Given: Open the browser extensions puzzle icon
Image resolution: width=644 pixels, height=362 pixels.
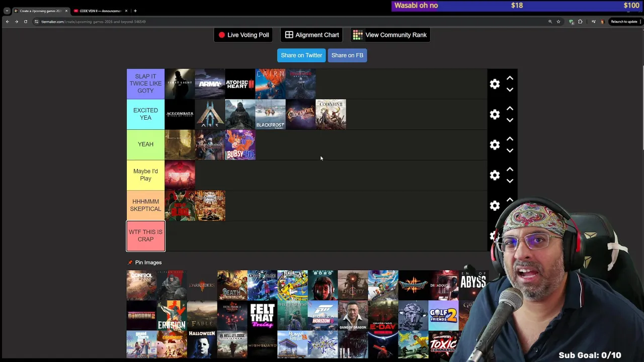Looking at the screenshot, I should (580, 22).
